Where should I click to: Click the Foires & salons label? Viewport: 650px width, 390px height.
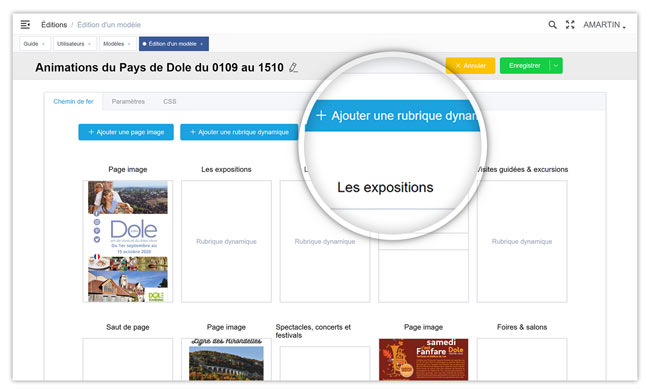(522, 327)
